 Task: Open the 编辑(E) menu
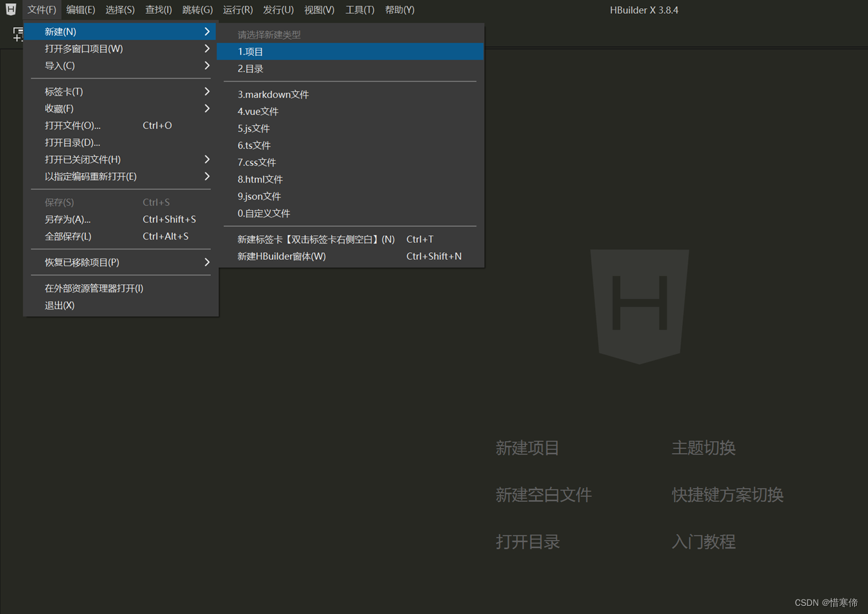(81, 9)
